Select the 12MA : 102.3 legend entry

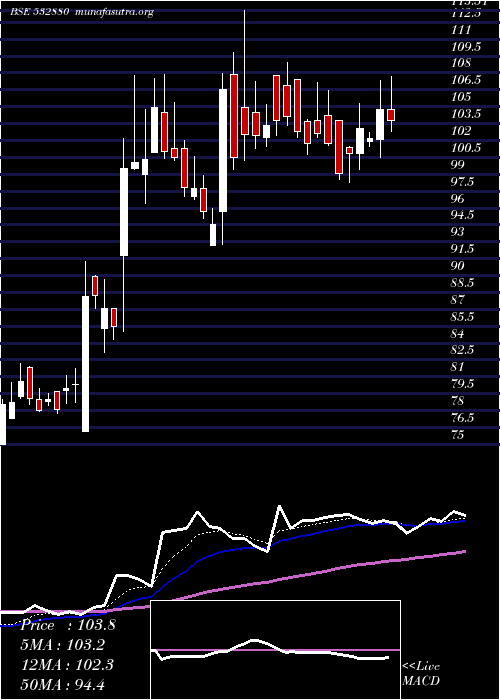tap(68, 665)
